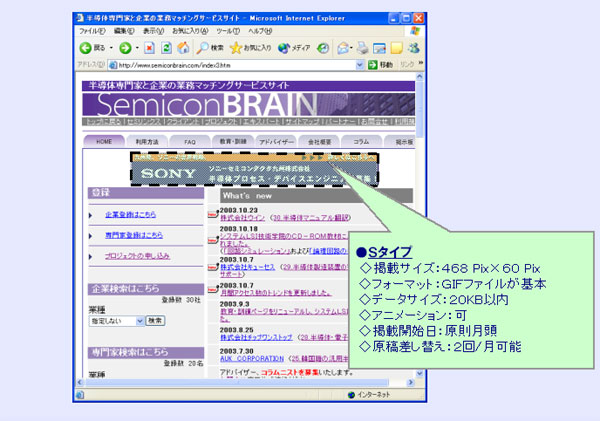Open the Home page icon

tap(183, 48)
